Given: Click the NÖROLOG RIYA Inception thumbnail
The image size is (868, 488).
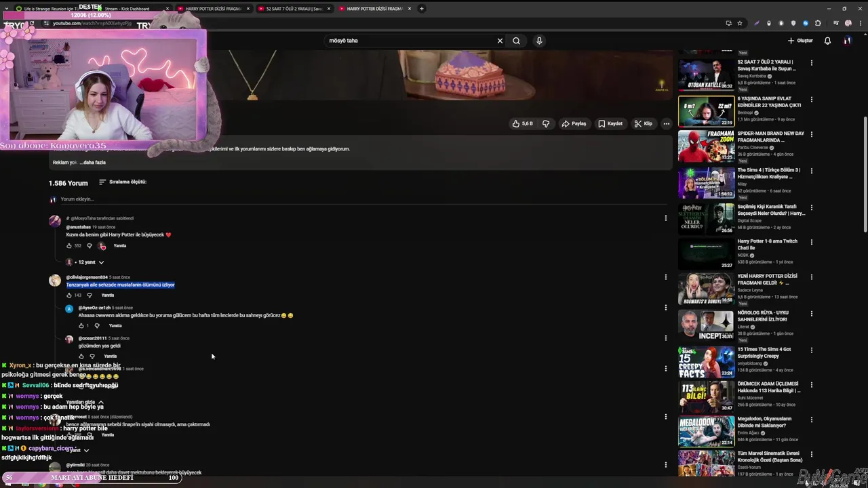Looking at the screenshot, I should click(x=706, y=325).
